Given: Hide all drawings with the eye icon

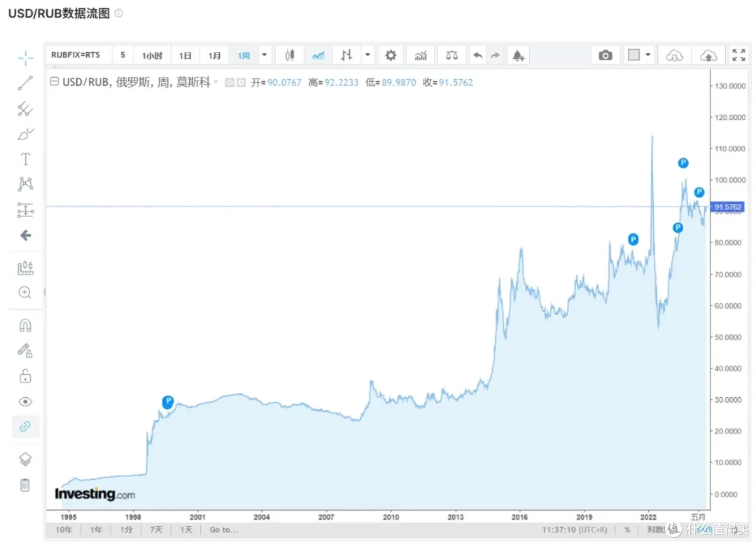Looking at the screenshot, I should 25,401.
